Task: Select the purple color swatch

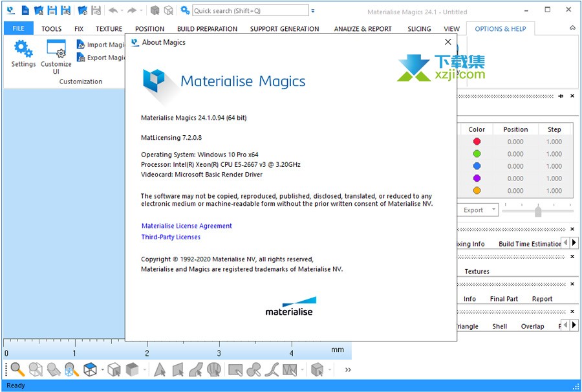Action: (477, 178)
